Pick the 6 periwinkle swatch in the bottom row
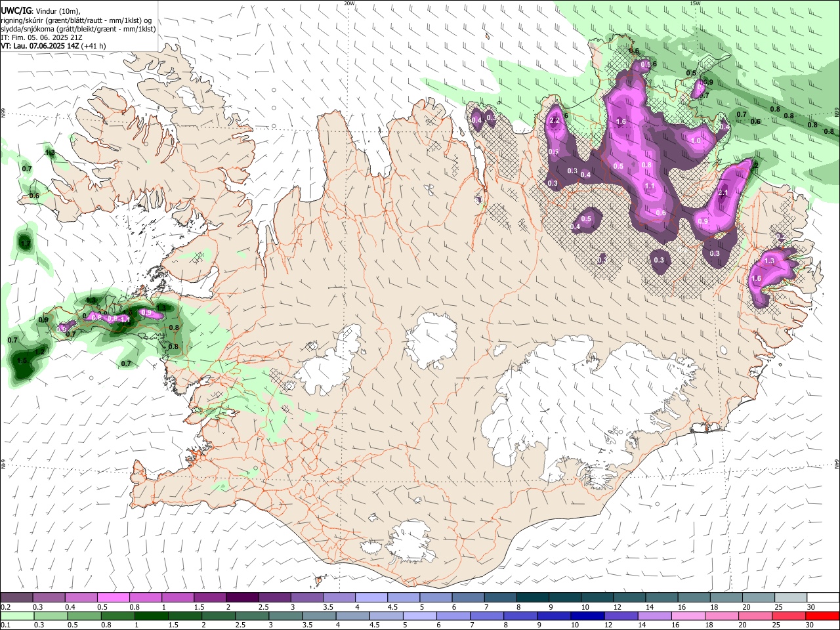 tap(454, 616)
